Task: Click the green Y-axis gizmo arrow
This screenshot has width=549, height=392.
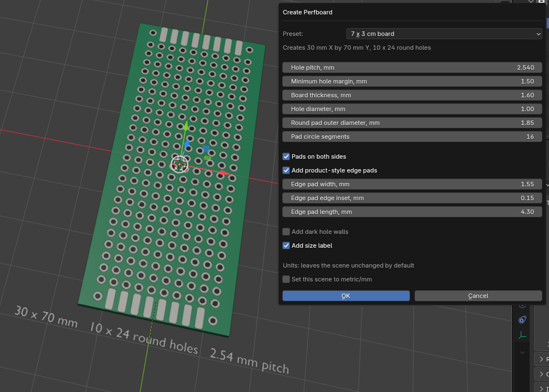Action: point(186,126)
